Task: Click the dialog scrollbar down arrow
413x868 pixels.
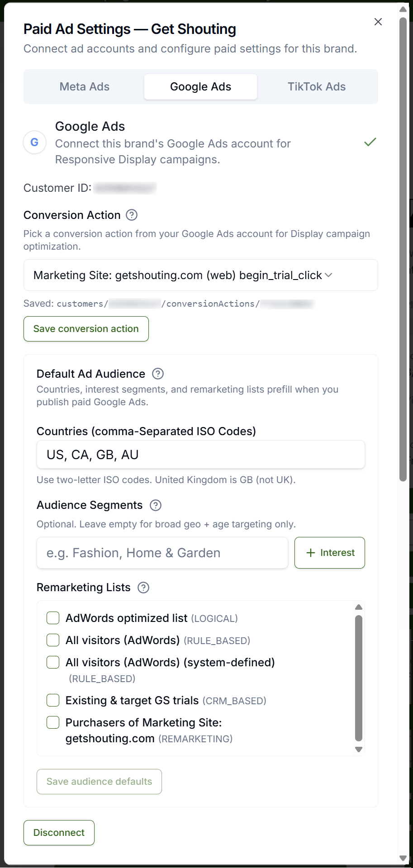Action: pyautogui.click(x=403, y=858)
